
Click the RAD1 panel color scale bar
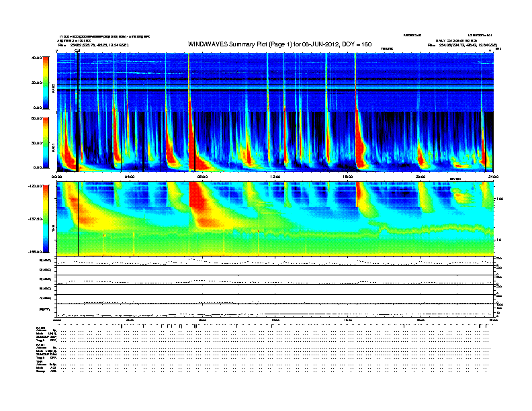click(46, 143)
